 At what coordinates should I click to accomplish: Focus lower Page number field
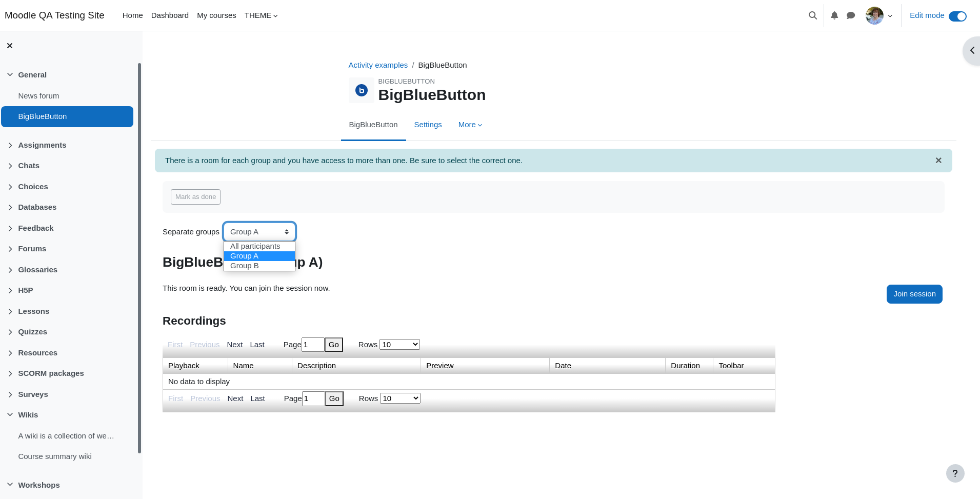coord(313,398)
